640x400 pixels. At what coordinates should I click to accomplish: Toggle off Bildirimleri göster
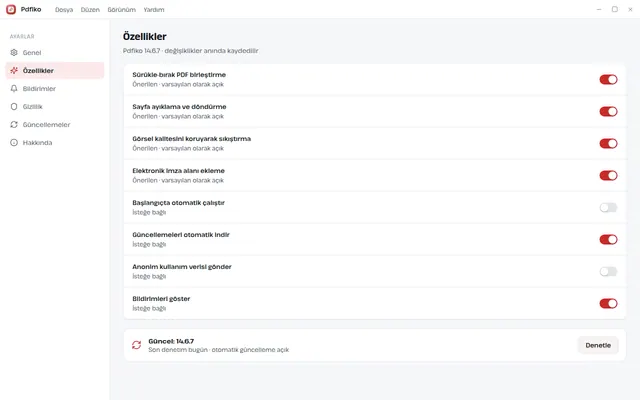coord(608,304)
